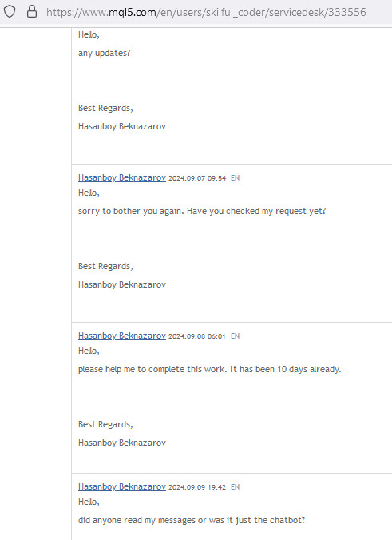The image size is (392, 540).
Task: Open Hasanboy Beknazarov profile on 06:01 message
Action: coord(122,336)
